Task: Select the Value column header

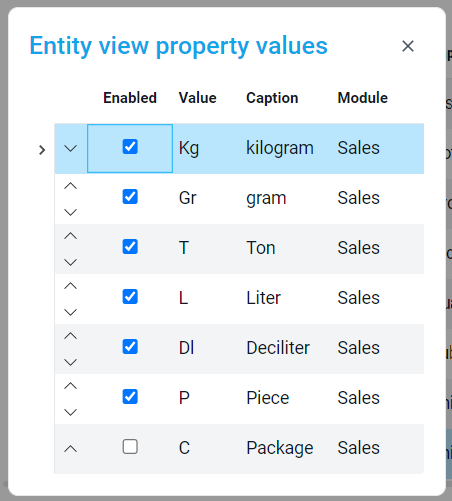Action: (197, 98)
